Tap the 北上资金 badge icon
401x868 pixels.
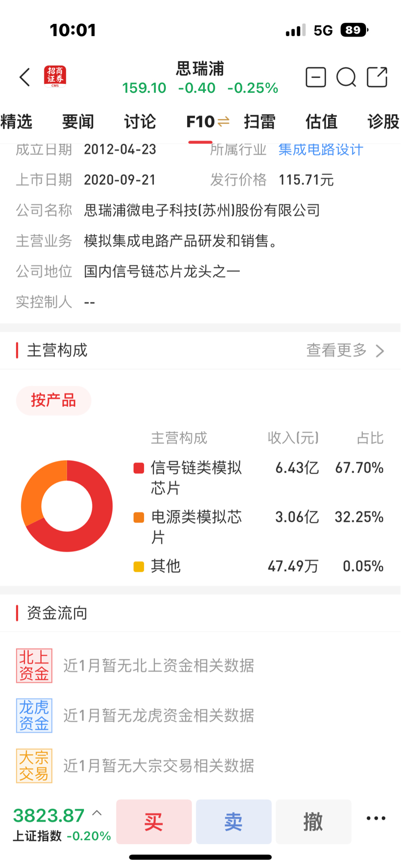[x=34, y=666]
